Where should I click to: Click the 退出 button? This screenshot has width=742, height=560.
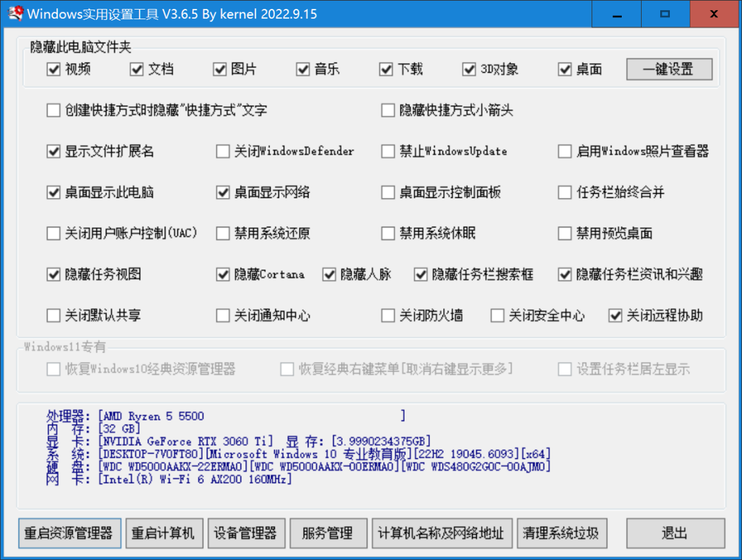[x=675, y=533]
